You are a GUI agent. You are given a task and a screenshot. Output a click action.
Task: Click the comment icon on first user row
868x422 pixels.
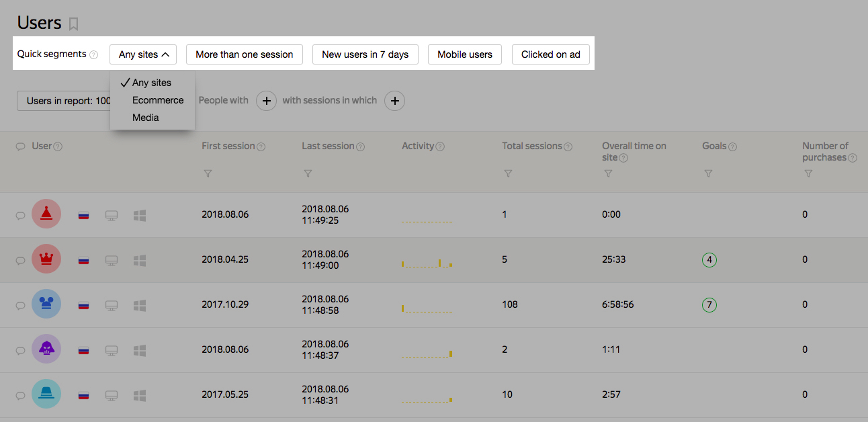pyautogui.click(x=20, y=215)
